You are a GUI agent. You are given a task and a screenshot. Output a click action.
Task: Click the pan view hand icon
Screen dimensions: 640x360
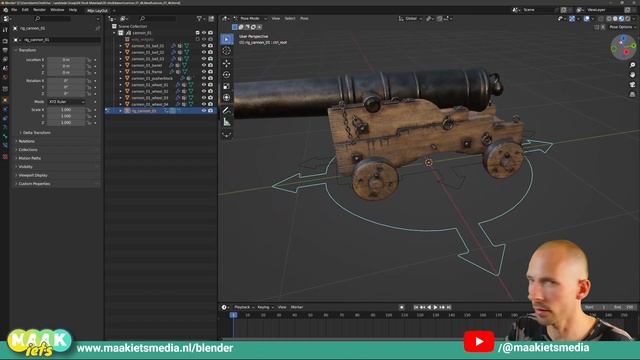point(632,75)
